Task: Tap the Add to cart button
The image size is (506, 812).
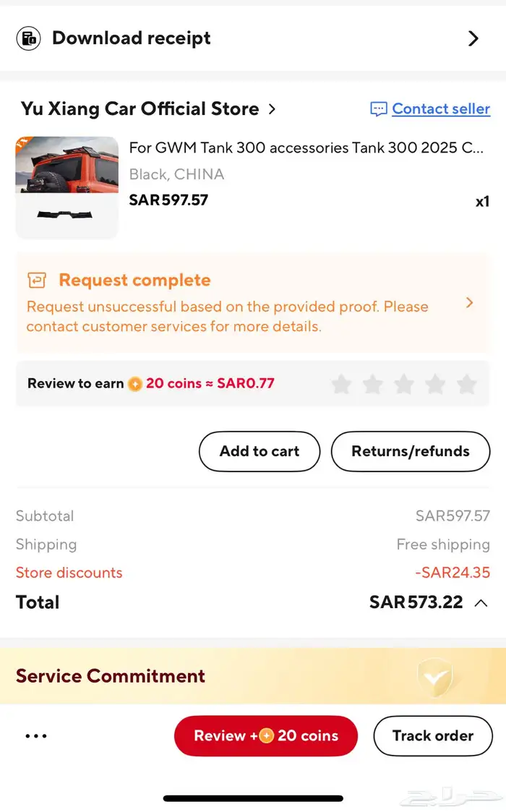Action: pyautogui.click(x=259, y=451)
